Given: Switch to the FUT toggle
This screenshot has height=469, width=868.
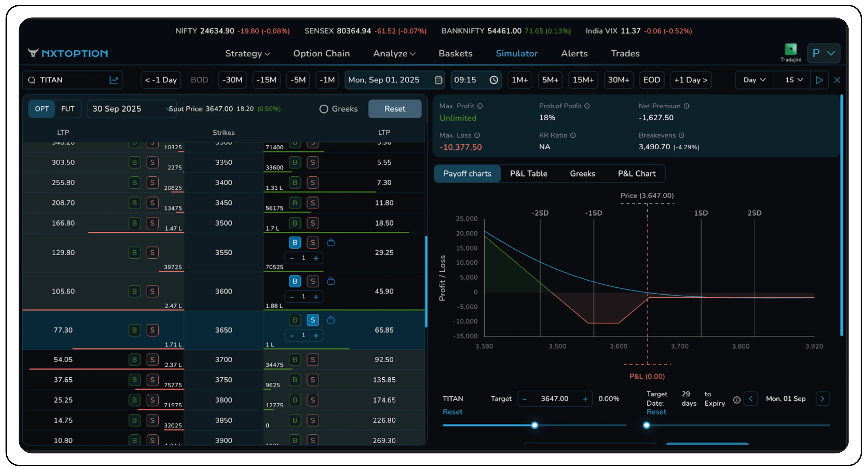Looking at the screenshot, I should point(68,109).
